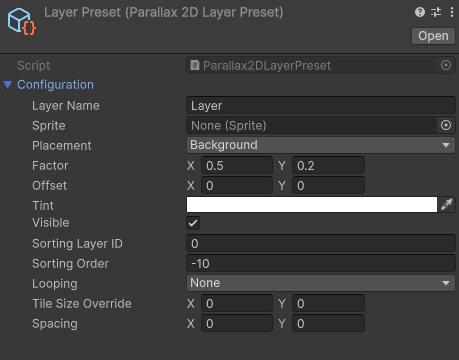Click the Looping property label
This screenshot has width=459, height=360.
click(55, 284)
